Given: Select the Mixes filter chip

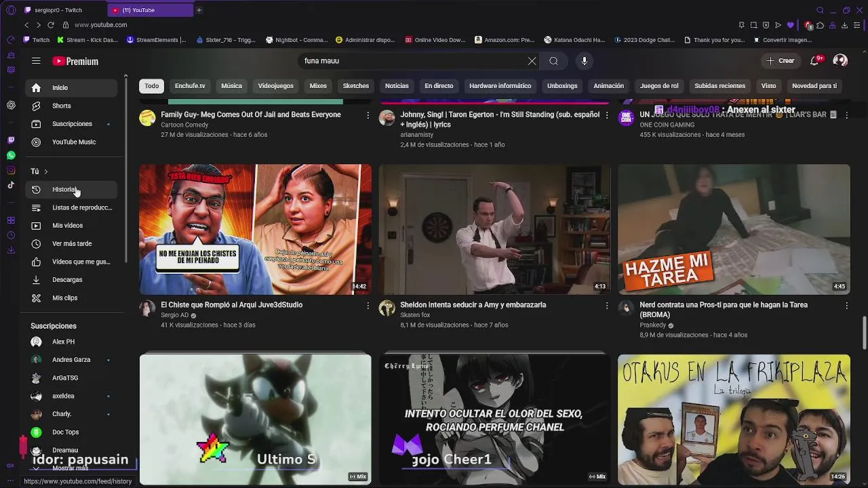Looking at the screenshot, I should click(318, 86).
